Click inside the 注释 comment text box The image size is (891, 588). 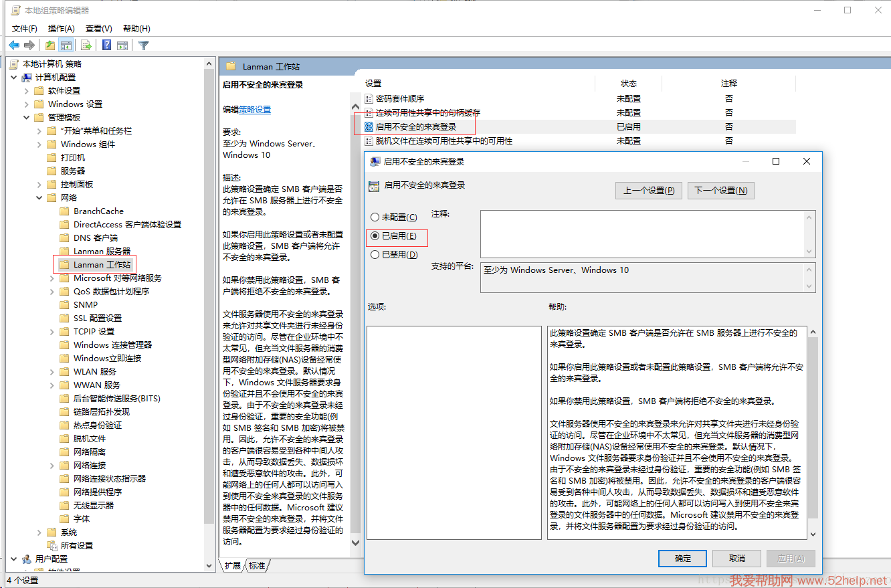click(x=642, y=233)
